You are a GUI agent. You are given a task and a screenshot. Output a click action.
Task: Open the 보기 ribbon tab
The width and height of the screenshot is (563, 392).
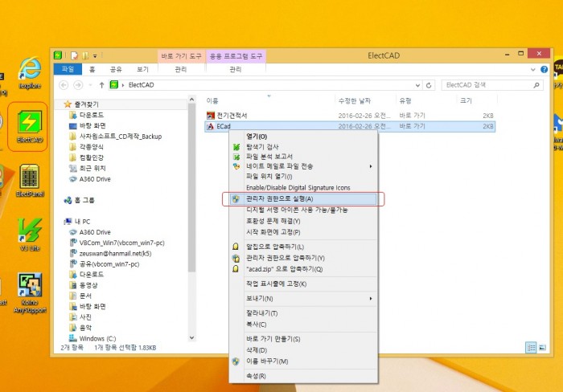(142, 69)
